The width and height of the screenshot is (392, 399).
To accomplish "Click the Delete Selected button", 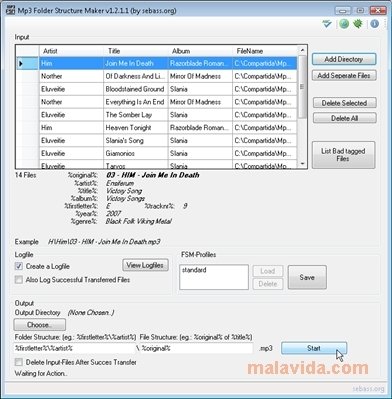I will 344,103.
